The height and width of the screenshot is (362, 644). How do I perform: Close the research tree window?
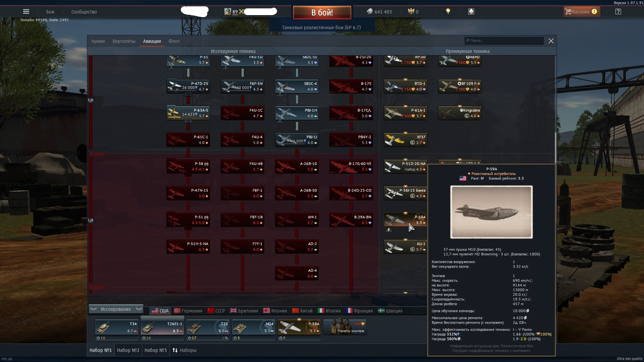[551, 41]
